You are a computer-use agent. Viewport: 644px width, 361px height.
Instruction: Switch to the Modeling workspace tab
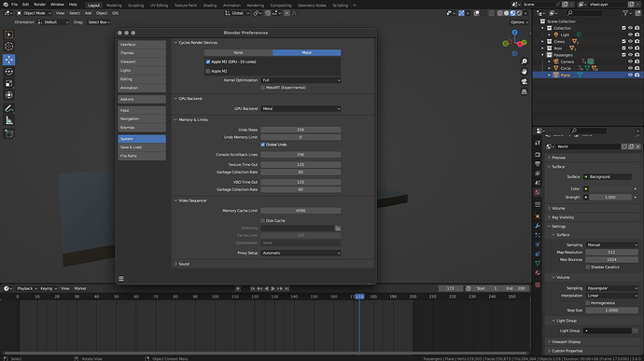[114, 6]
